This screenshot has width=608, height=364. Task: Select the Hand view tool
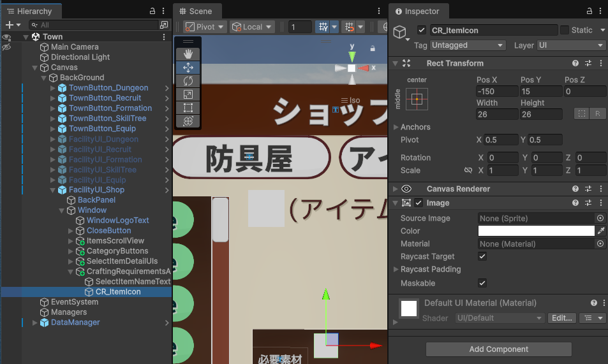(x=188, y=54)
